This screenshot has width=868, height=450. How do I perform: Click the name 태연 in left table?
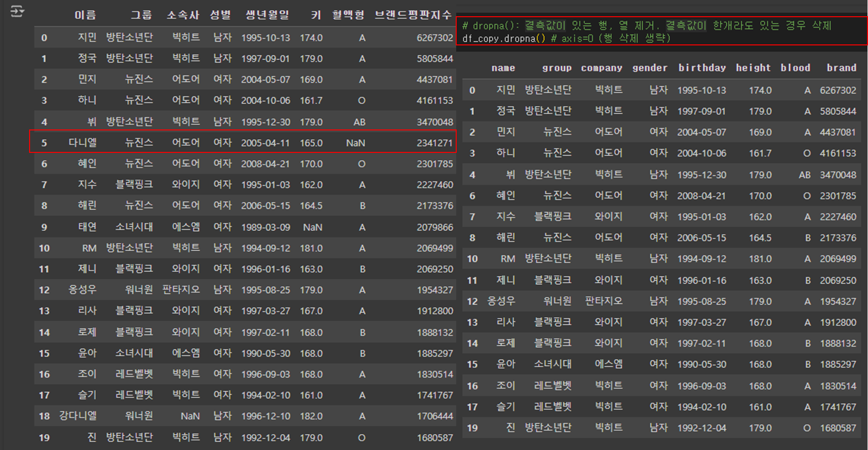tap(87, 227)
